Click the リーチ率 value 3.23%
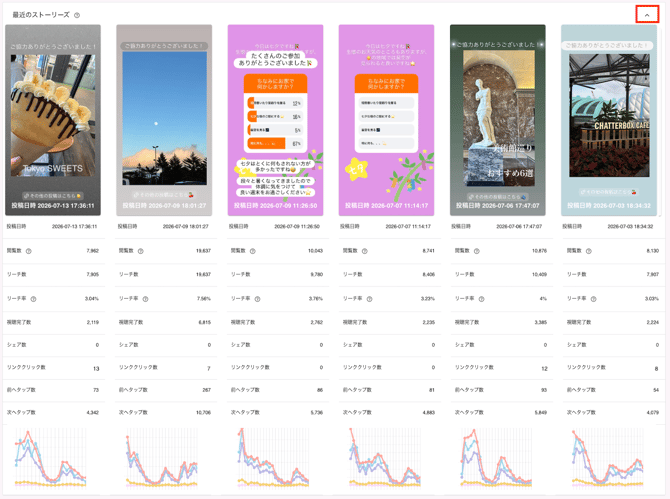Viewport: 670px width, 499px height. point(428,299)
